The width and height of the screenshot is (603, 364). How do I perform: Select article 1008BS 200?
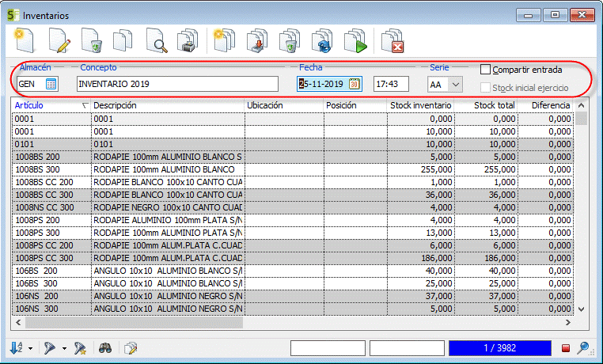click(x=38, y=157)
